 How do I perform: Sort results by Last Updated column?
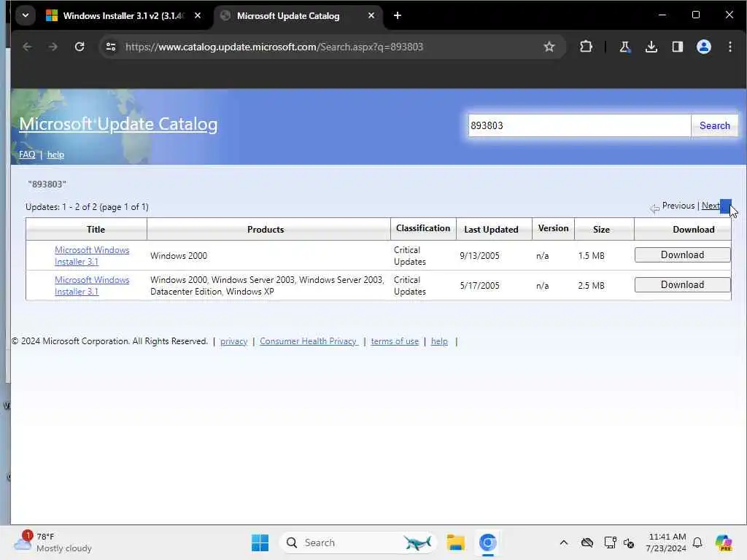491,230
